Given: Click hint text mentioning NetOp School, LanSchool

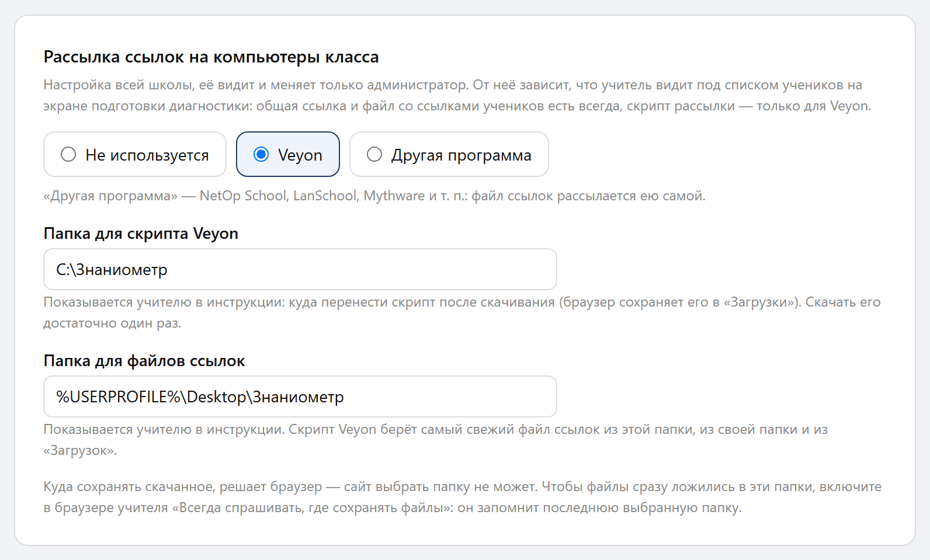Looking at the screenshot, I should (374, 196).
